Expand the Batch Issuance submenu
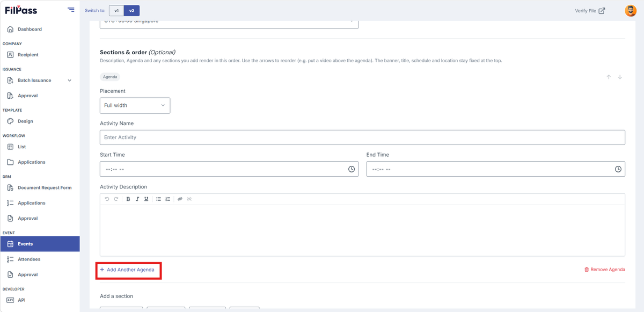Screen dimensions: 644x312 [x=69, y=81]
